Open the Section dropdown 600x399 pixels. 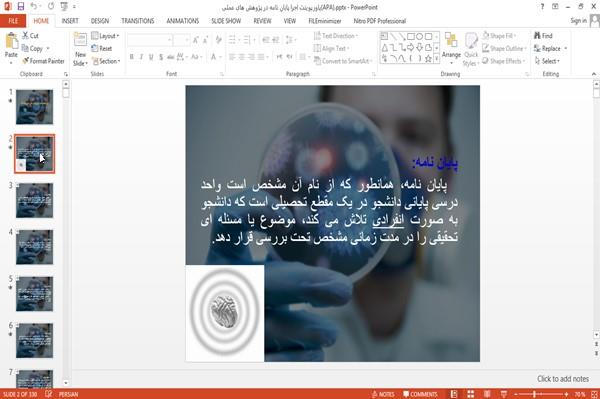point(106,61)
